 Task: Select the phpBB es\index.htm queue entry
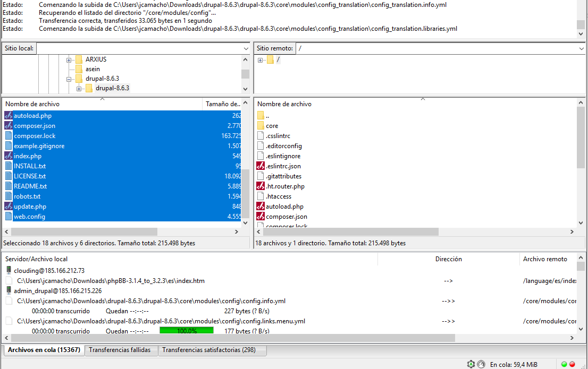[x=111, y=280]
